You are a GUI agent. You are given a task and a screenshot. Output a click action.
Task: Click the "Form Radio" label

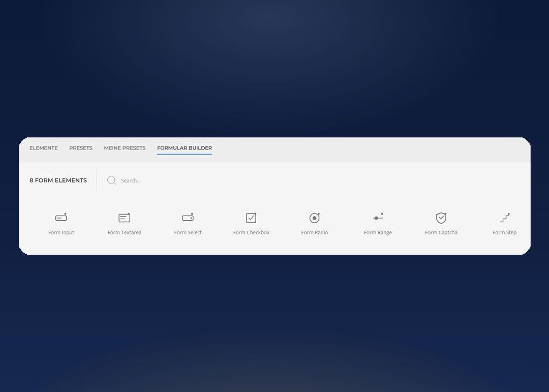[x=315, y=233]
